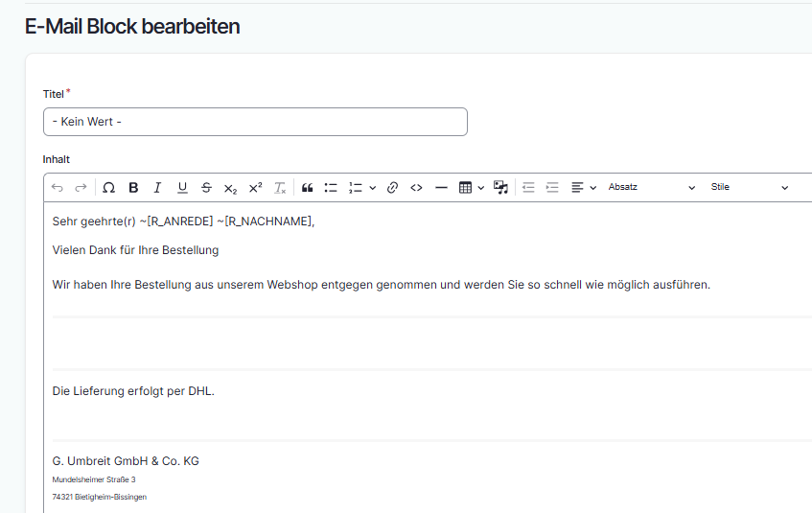This screenshot has height=513, width=812.
Task: Open the Stile styles dropdown
Action: coord(749,188)
